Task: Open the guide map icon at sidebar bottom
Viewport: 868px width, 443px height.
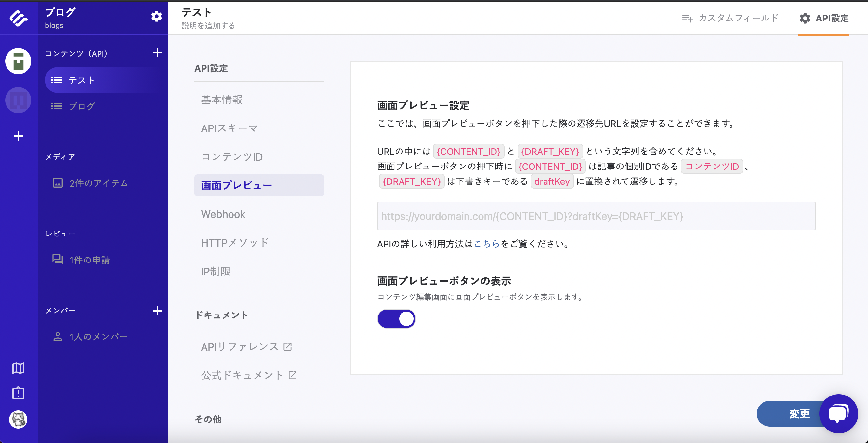Action: point(18,368)
